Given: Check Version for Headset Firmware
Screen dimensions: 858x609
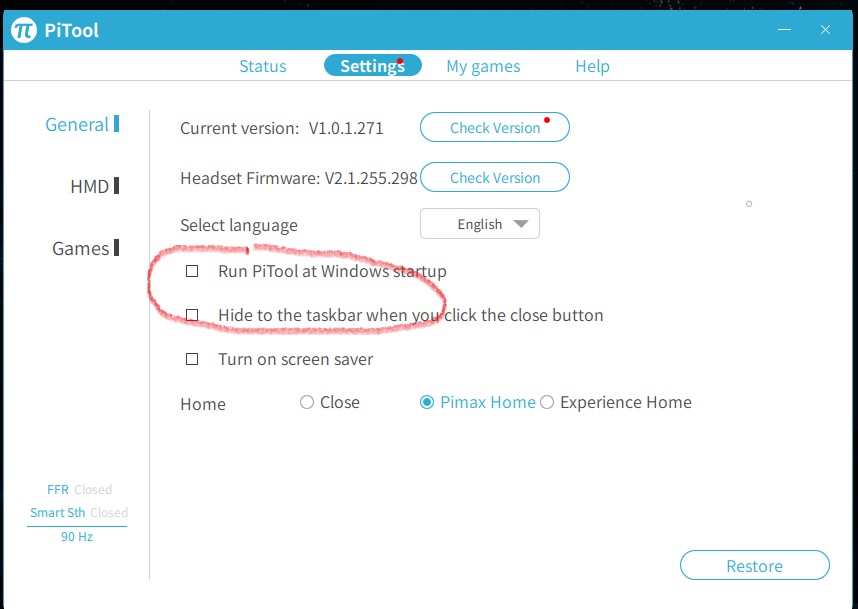Looking at the screenshot, I should (x=495, y=178).
